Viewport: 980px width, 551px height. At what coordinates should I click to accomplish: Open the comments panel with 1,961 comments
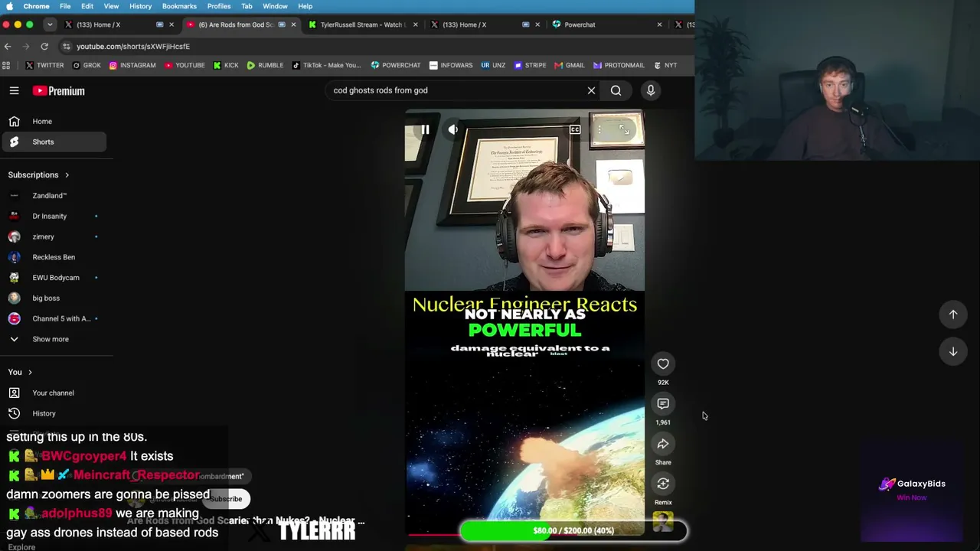tap(663, 404)
